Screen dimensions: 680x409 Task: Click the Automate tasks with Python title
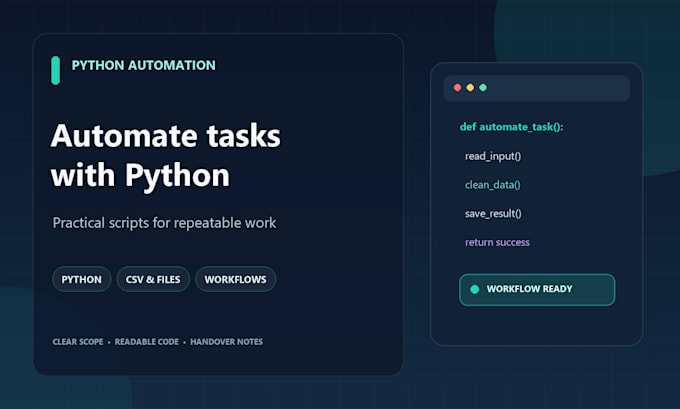coord(166,156)
